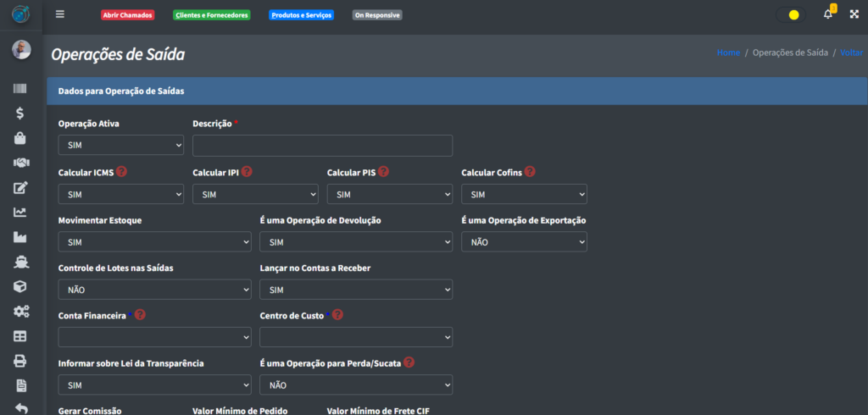Open the Operação Ativa dropdown
Screen dimensions: 868x415
(x=120, y=146)
